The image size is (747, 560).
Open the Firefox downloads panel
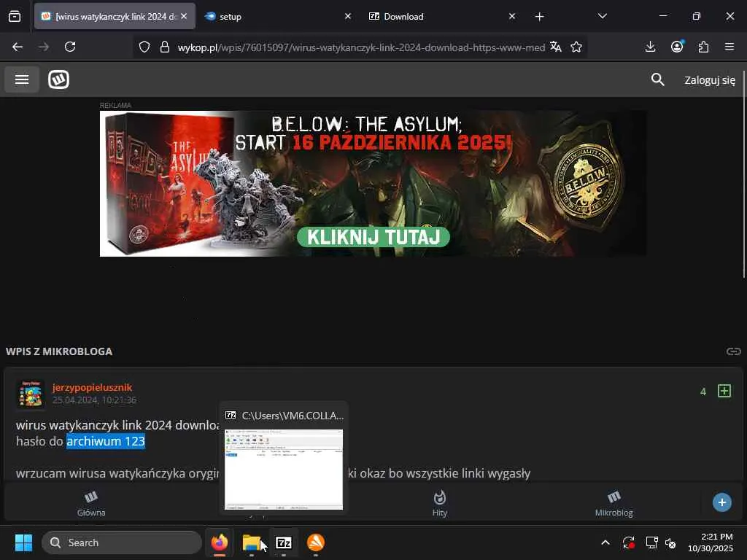coord(650,47)
